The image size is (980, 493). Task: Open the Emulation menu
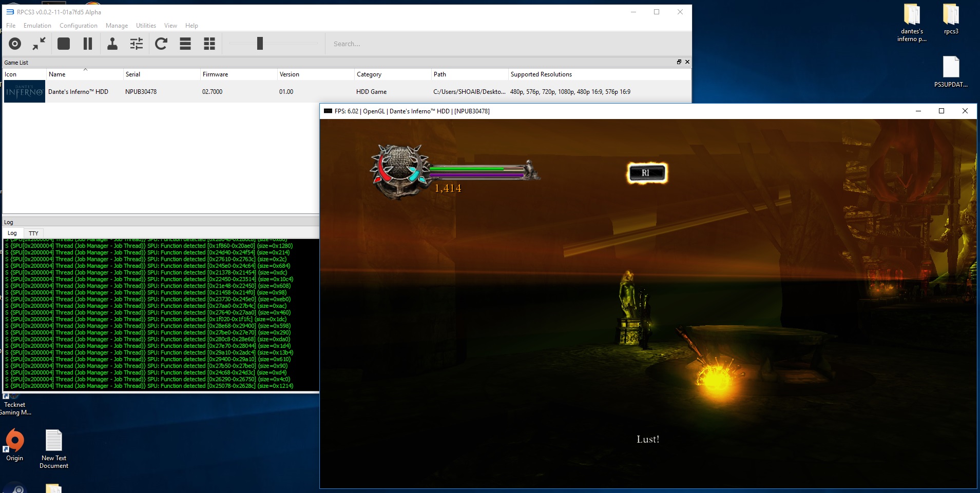(x=37, y=26)
